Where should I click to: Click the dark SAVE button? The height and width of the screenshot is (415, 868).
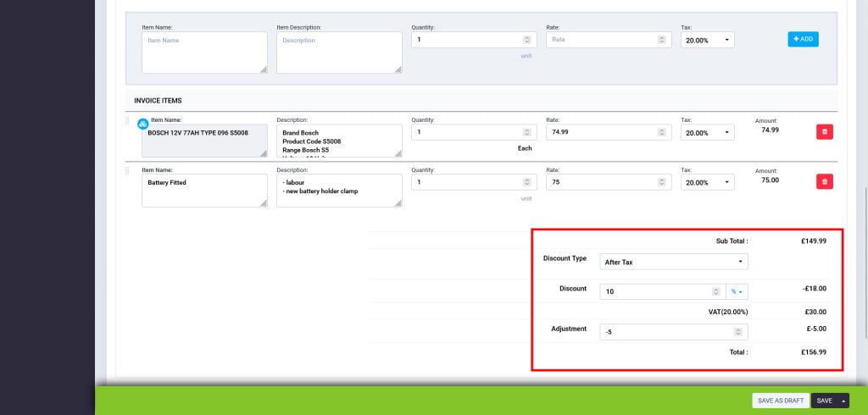[x=824, y=401]
